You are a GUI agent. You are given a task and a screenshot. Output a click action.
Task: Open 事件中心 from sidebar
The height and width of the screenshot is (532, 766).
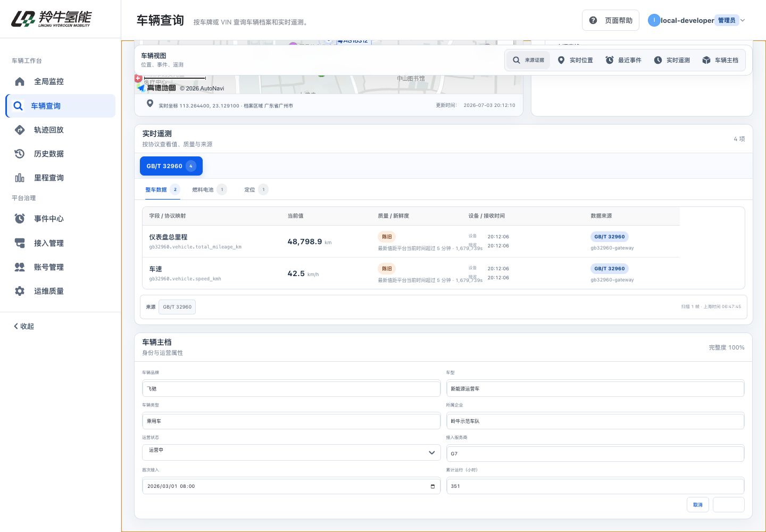tap(60, 219)
